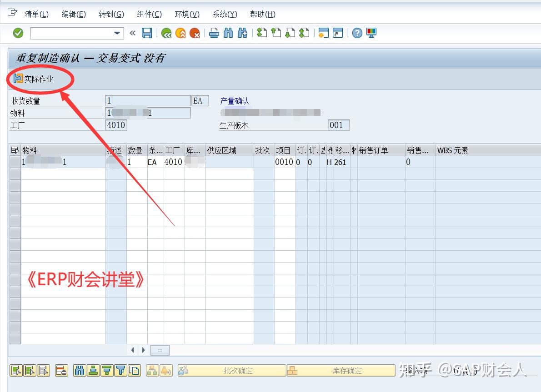Save the confirmation with the Save icon
The width and height of the screenshot is (541, 392).
click(146, 33)
